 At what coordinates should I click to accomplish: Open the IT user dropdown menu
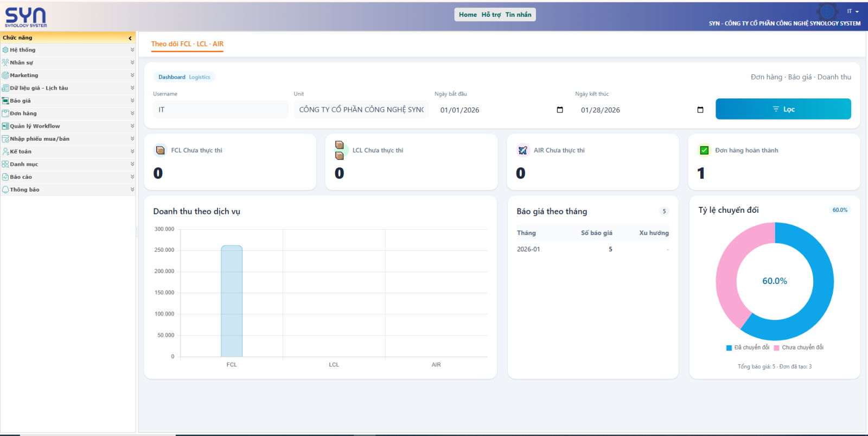point(853,11)
